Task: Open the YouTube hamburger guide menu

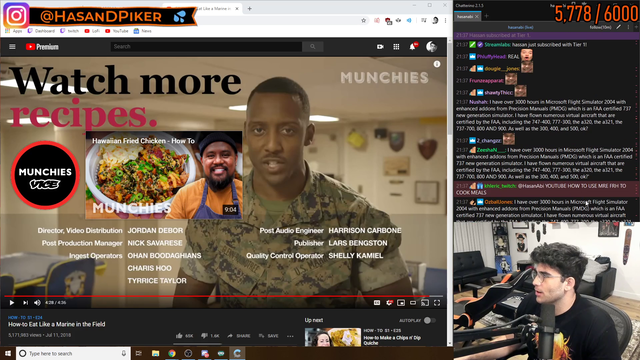Action: point(12,47)
